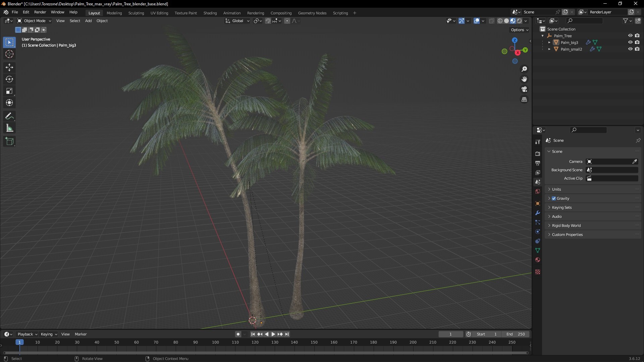Click the viewport zoom magnifier icon

coord(524,69)
